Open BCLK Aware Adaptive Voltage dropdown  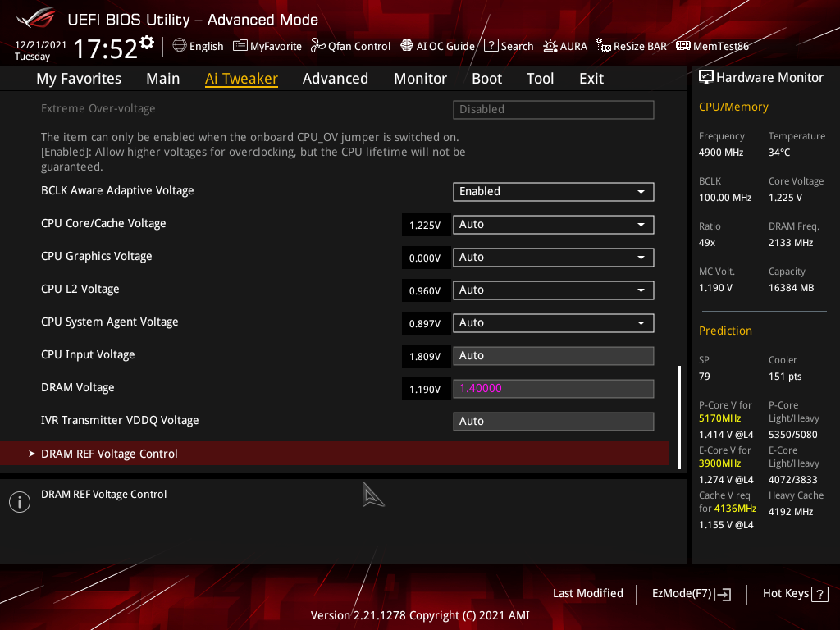(x=554, y=192)
